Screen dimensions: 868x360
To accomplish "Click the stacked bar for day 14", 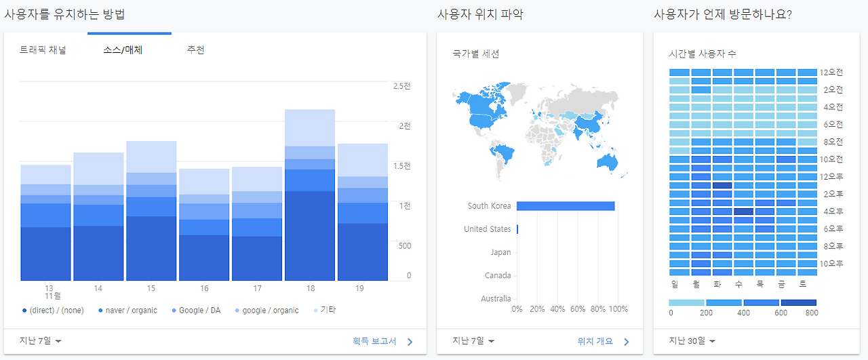I will click(98, 216).
